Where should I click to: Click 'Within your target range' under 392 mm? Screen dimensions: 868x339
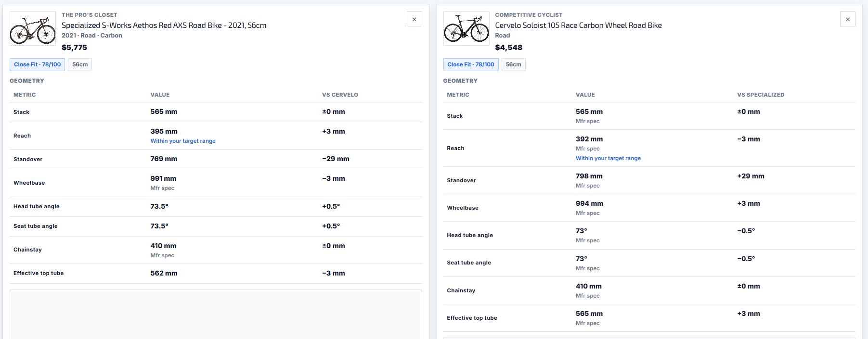(608, 158)
